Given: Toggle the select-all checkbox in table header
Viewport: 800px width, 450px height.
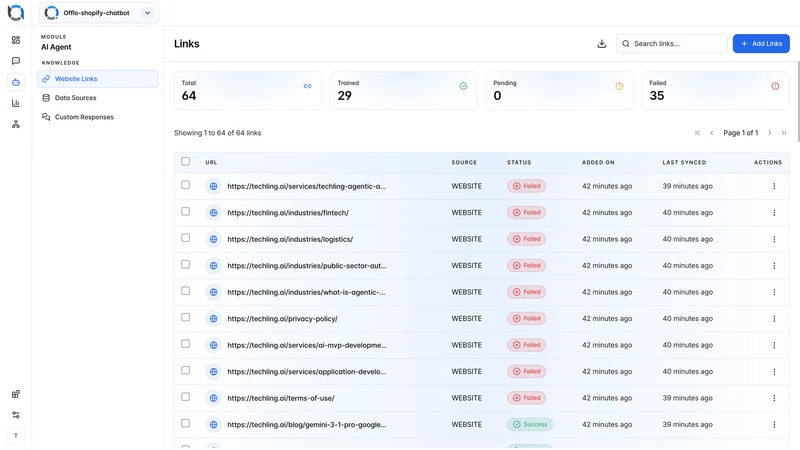Looking at the screenshot, I should pyautogui.click(x=186, y=161).
